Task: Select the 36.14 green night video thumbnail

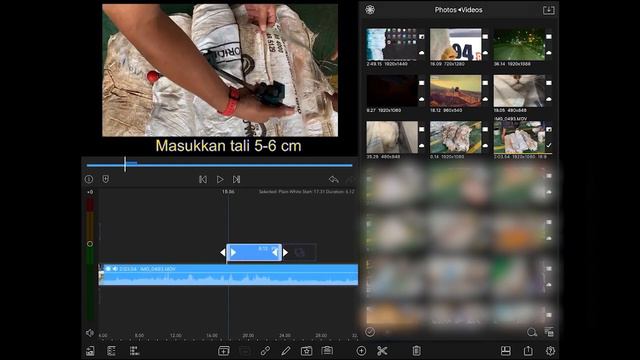Action: pos(519,44)
